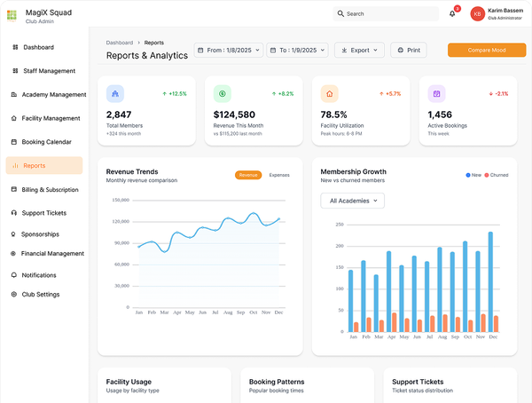Click the MagiX Squad logo icon
This screenshot has height=403, width=532.
[12, 16]
